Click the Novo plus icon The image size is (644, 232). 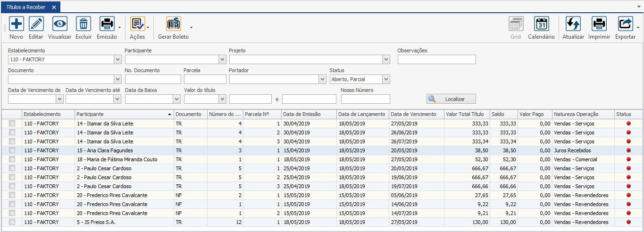click(17, 24)
